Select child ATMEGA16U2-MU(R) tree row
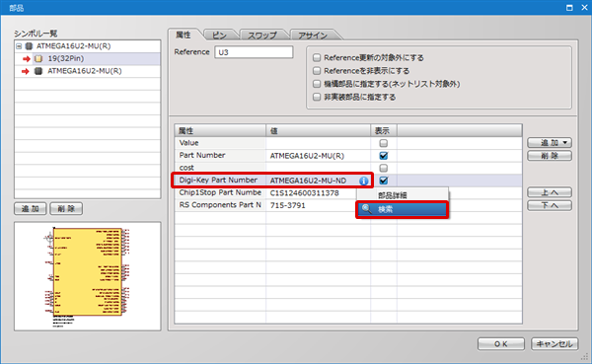 tap(87, 71)
